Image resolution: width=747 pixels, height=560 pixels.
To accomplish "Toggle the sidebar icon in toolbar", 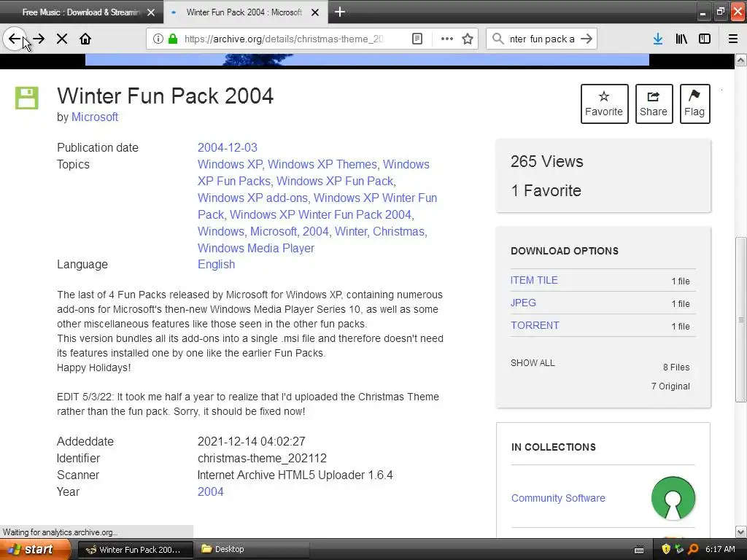I will pyautogui.click(x=705, y=39).
